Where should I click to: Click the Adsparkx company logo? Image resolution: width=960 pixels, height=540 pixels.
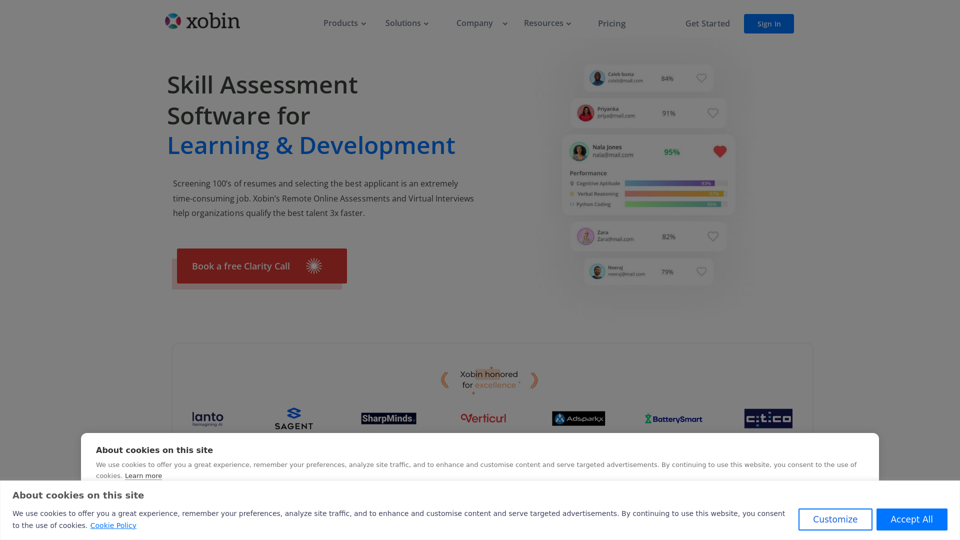(x=579, y=419)
